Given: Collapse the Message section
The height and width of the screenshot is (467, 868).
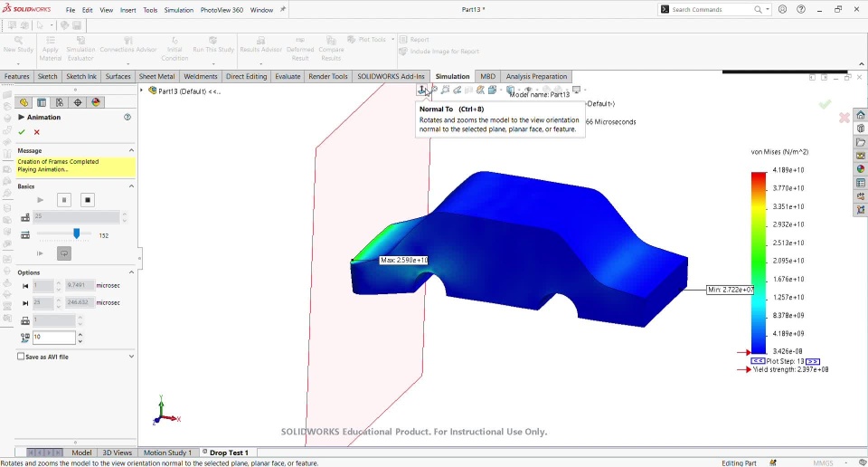Looking at the screenshot, I should coord(131,150).
